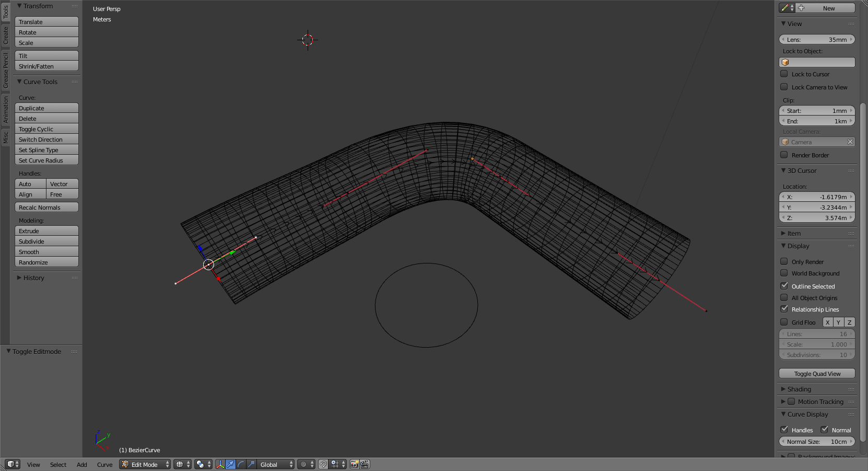
Task: Collapse the Curve Tools panel
Action: pyautogui.click(x=19, y=82)
